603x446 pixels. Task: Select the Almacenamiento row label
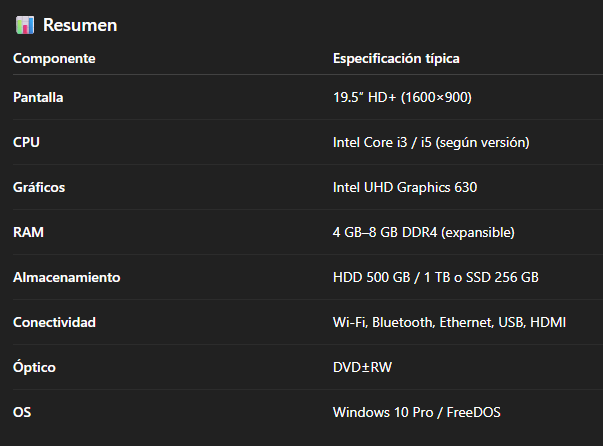66,277
